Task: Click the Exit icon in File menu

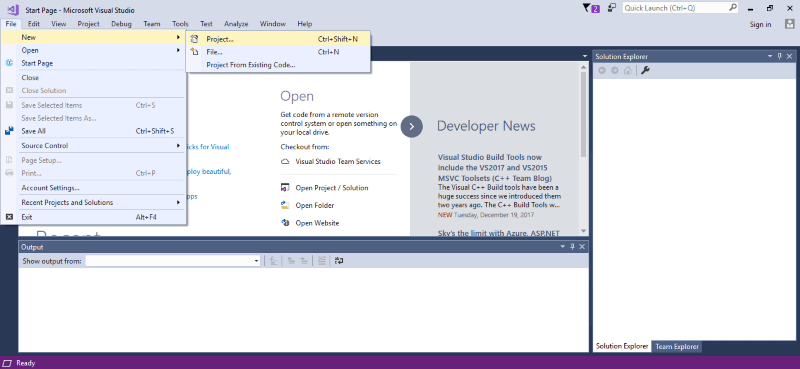Action: [9, 217]
